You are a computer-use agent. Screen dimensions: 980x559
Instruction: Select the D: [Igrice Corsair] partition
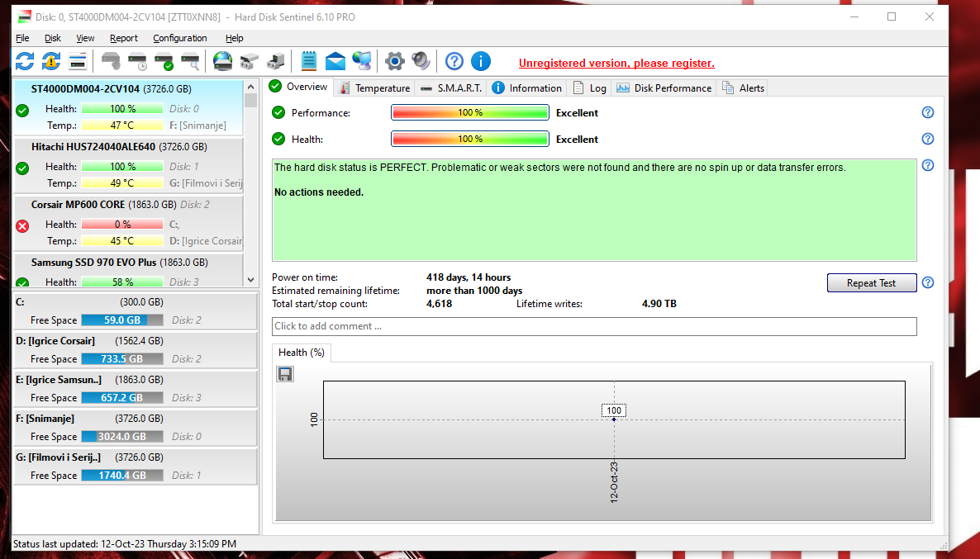pyautogui.click(x=135, y=350)
